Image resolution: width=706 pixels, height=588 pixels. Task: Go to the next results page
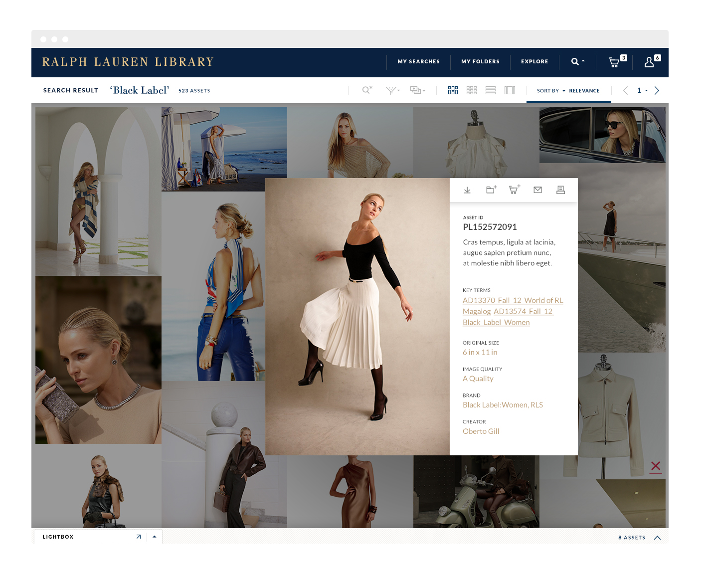pyautogui.click(x=657, y=90)
